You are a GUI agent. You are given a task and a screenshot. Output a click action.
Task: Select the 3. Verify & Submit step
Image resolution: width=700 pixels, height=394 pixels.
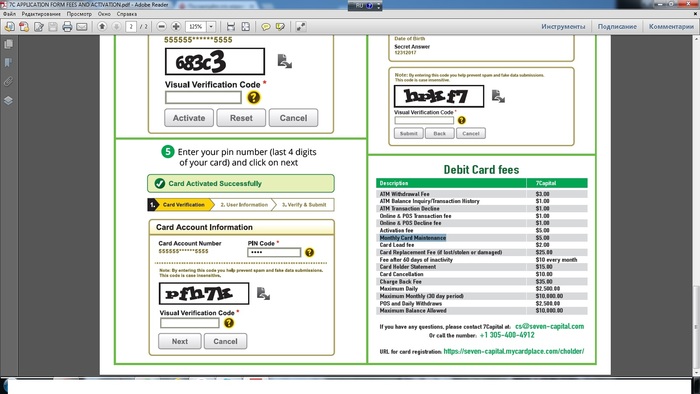click(304, 204)
